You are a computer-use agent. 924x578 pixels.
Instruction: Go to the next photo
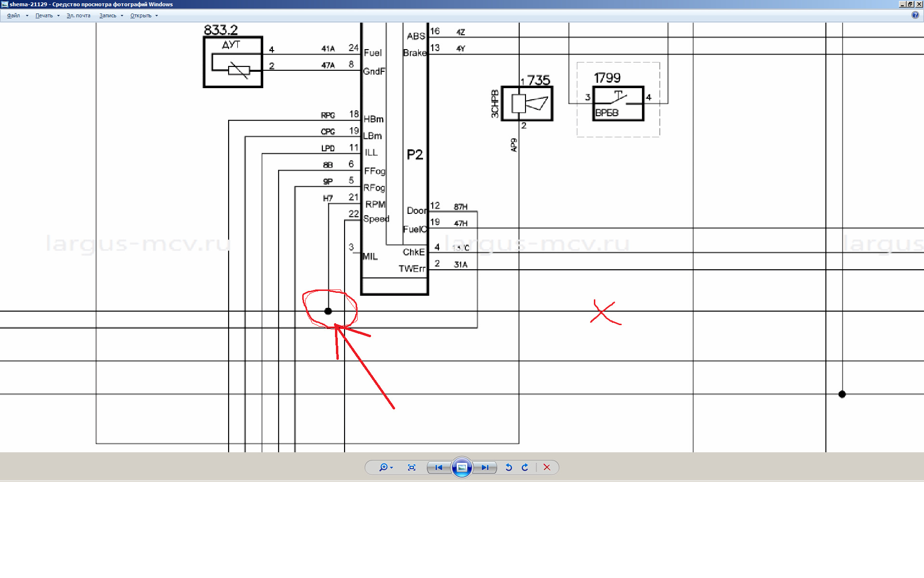pyautogui.click(x=485, y=467)
